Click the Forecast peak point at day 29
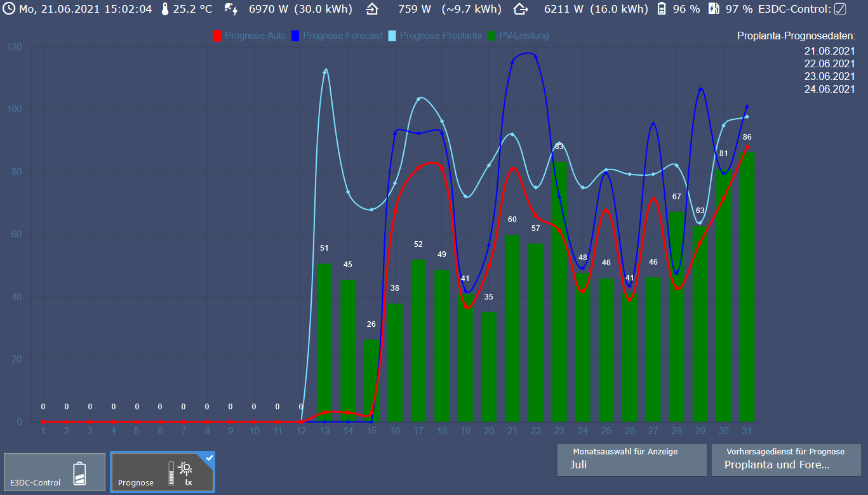The image size is (868, 495). [700, 89]
